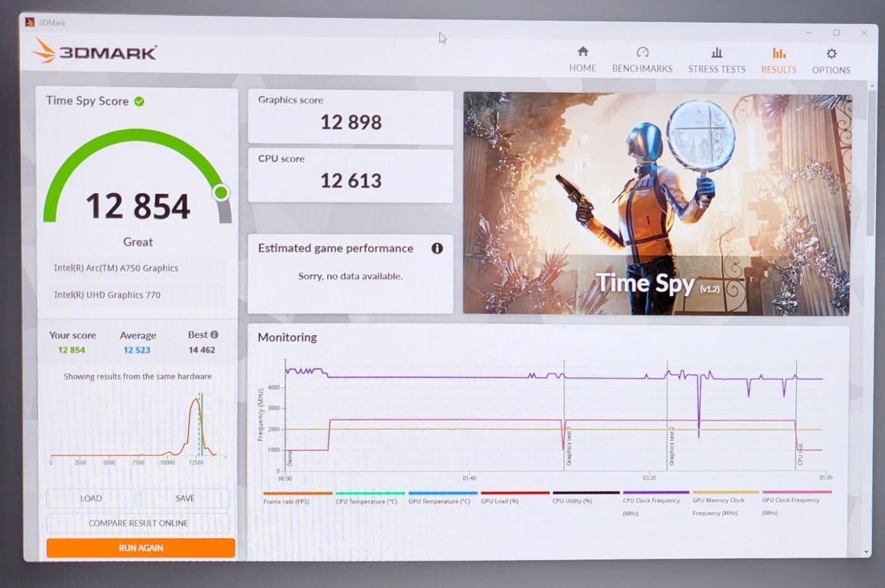Toggle the CPU Temperature legend item
The width and height of the screenshot is (885, 588).
(x=369, y=498)
